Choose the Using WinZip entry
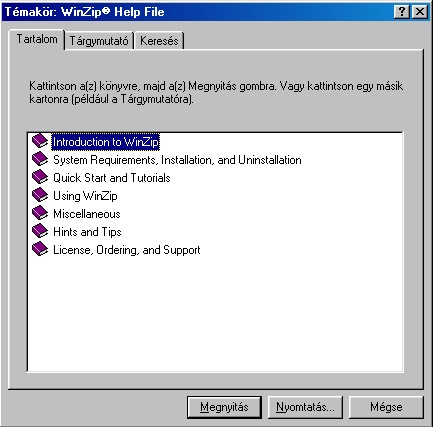 (x=85, y=196)
